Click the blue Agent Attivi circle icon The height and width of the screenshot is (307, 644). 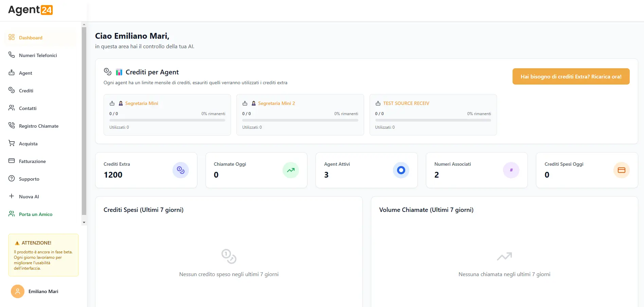401,170
